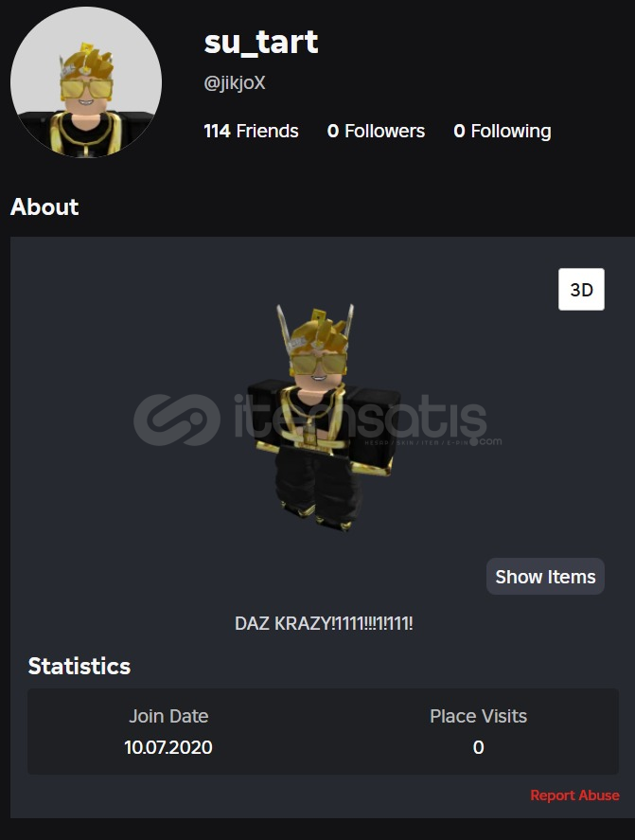Open the 0 Following list
This screenshot has height=840, width=635.
(x=503, y=131)
